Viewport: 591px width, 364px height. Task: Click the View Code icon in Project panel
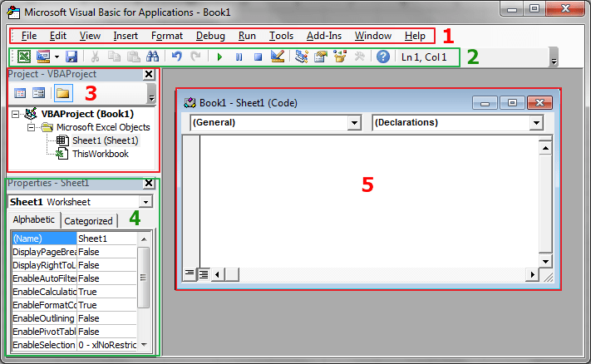click(20, 93)
